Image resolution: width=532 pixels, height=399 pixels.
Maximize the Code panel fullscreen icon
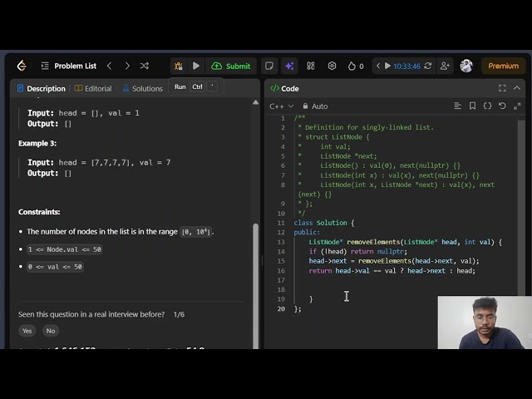coord(502,88)
